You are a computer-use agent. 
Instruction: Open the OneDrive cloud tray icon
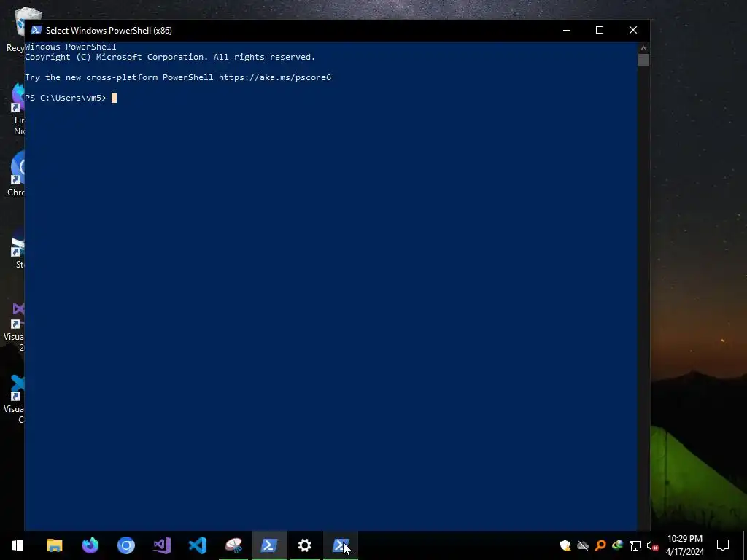point(583,545)
